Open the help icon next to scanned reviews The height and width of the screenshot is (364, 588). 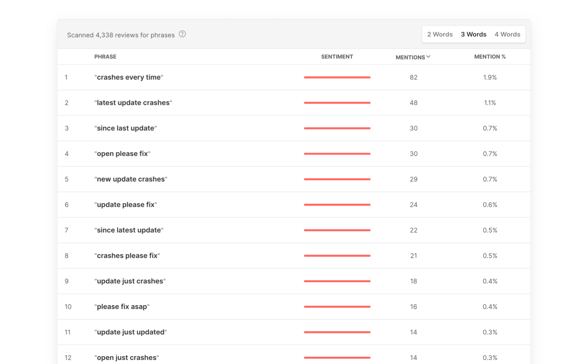[x=182, y=34]
